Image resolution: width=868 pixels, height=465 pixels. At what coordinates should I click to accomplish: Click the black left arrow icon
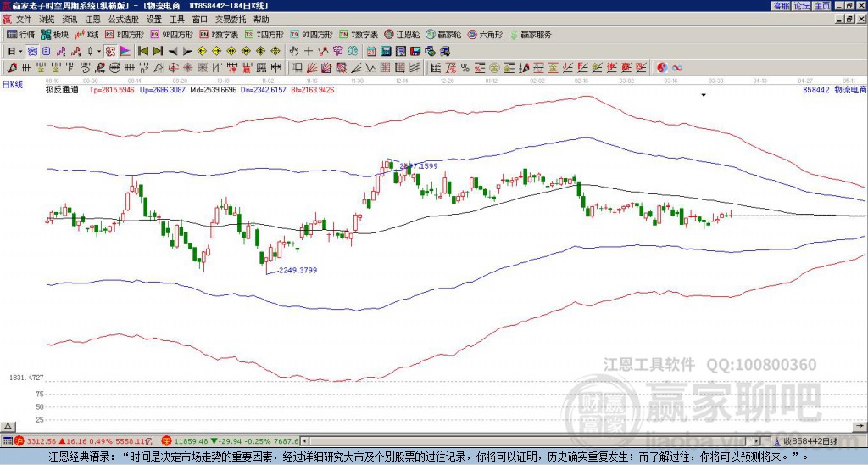point(173,52)
